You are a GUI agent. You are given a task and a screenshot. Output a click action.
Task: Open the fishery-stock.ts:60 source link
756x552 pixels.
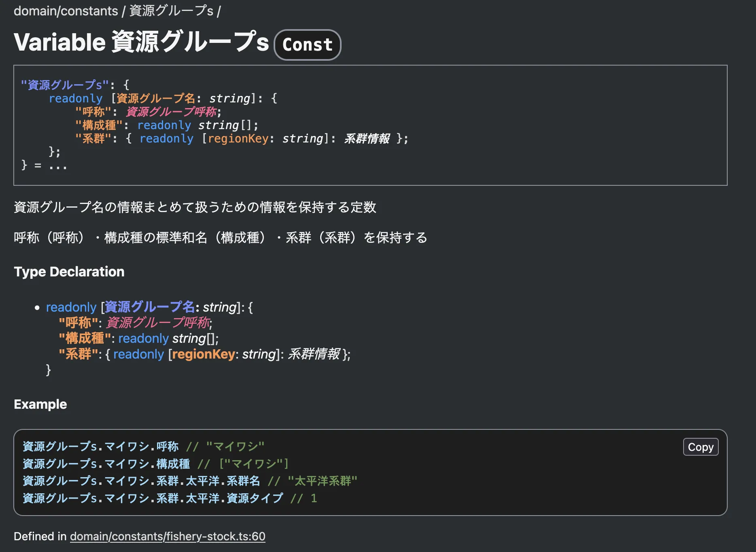[167, 536]
